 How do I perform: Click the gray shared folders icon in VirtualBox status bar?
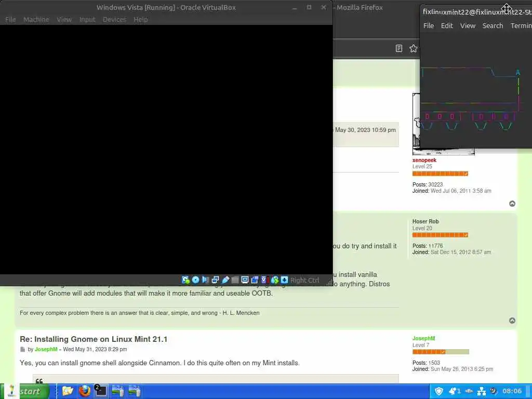click(x=235, y=280)
